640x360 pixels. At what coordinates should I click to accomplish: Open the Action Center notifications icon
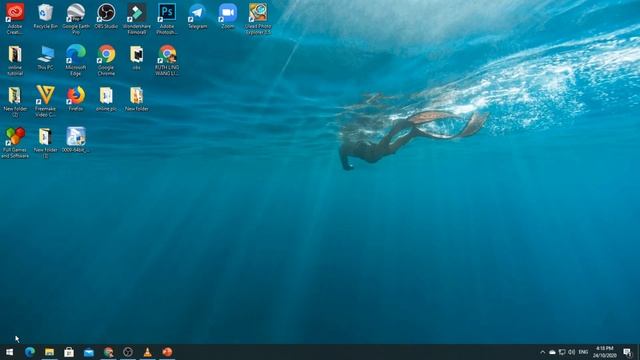pos(628,352)
